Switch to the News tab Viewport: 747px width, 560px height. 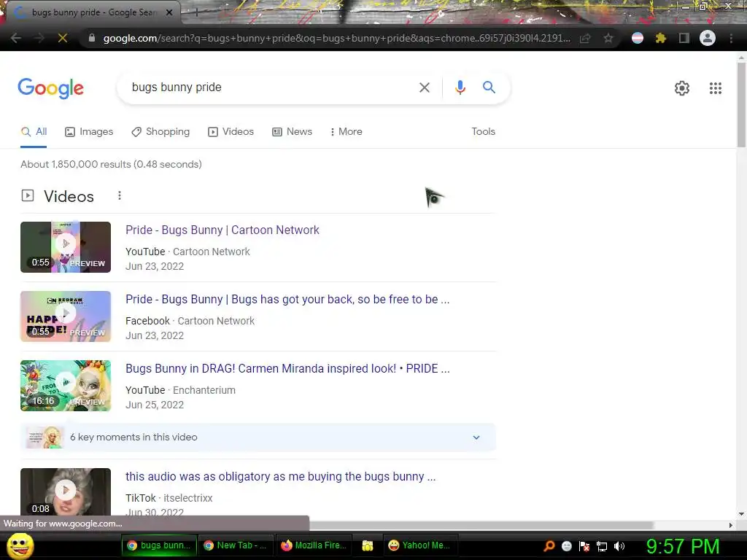pyautogui.click(x=292, y=132)
